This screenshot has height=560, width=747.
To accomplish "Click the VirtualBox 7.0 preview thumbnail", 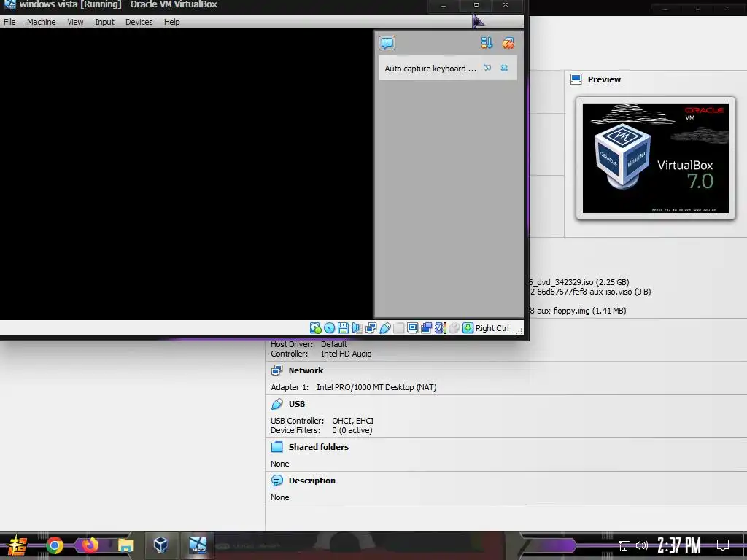I will pos(656,158).
